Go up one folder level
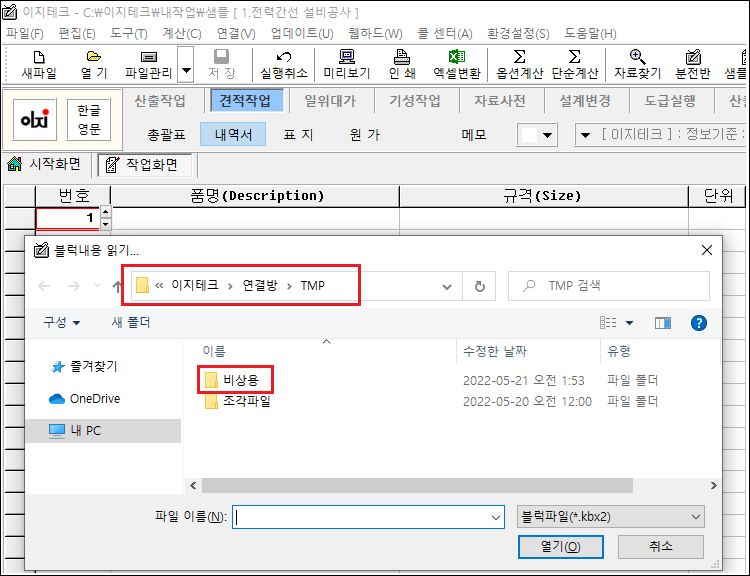The image size is (750, 576). (x=117, y=286)
